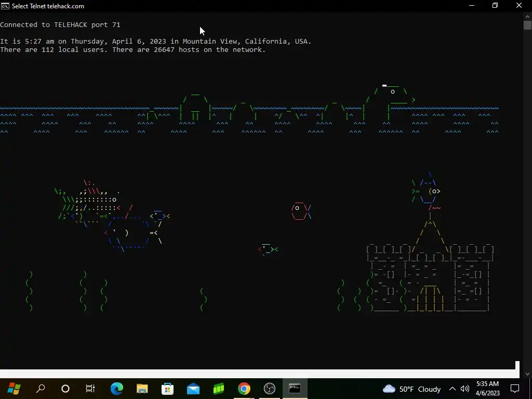
Task: Click the small green fish below the red one
Action: pos(268,249)
